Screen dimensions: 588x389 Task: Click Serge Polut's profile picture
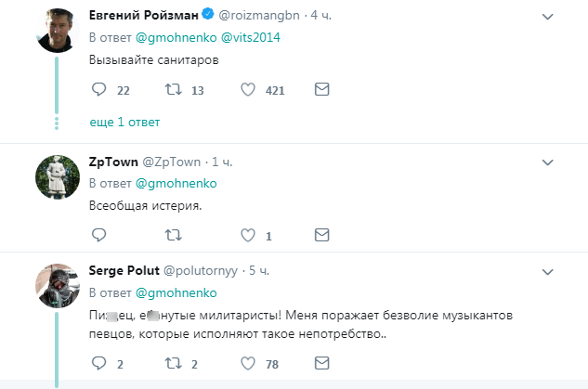(x=56, y=286)
